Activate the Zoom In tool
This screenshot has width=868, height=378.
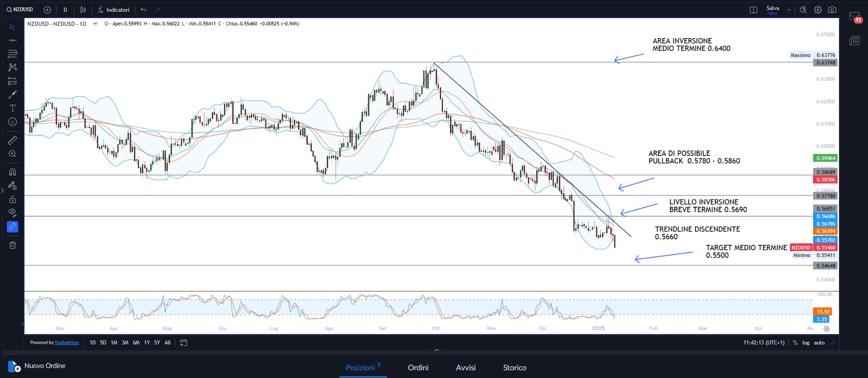click(12, 154)
